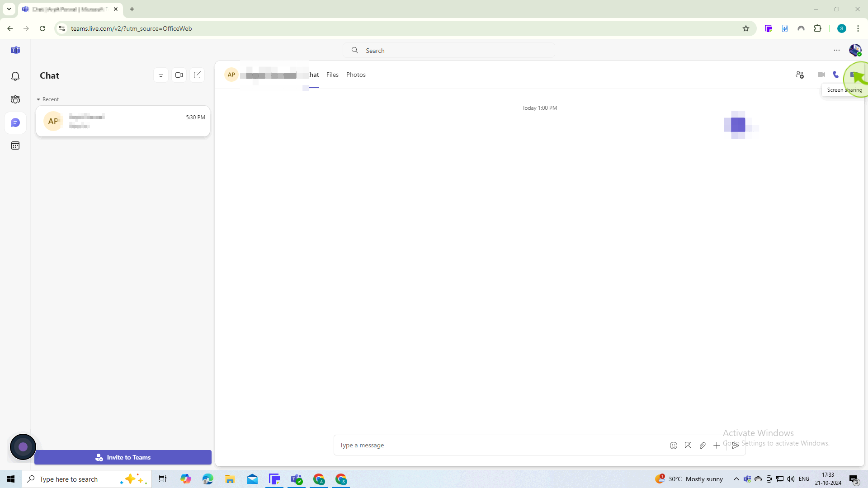Open the volume control in system tray
Viewport: 868px width, 488px height.
791,479
